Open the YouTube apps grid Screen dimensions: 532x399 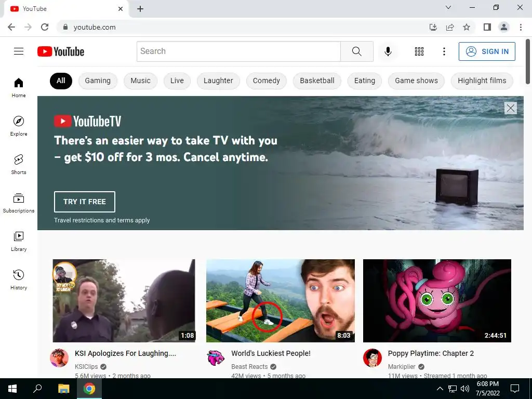[x=419, y=51]
